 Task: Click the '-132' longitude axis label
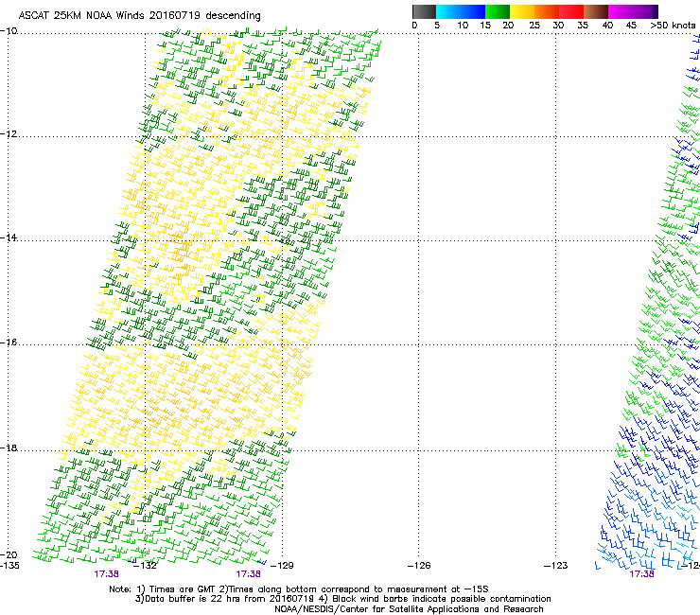[146, 566]
